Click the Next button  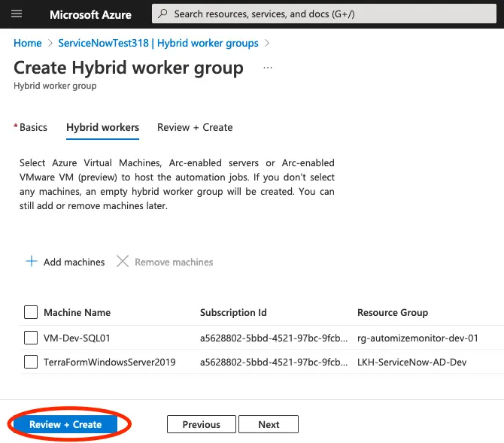[x=269, y=424]
